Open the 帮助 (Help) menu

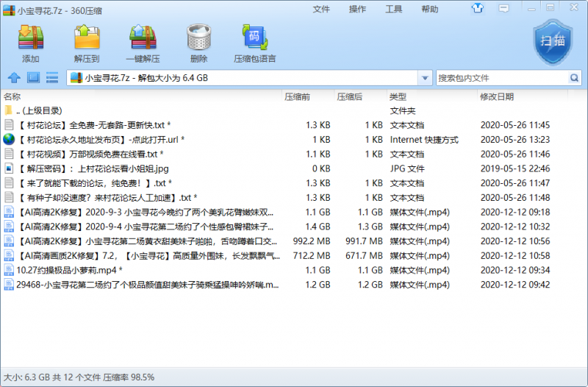pyautogui.click(x=430, y=9)
